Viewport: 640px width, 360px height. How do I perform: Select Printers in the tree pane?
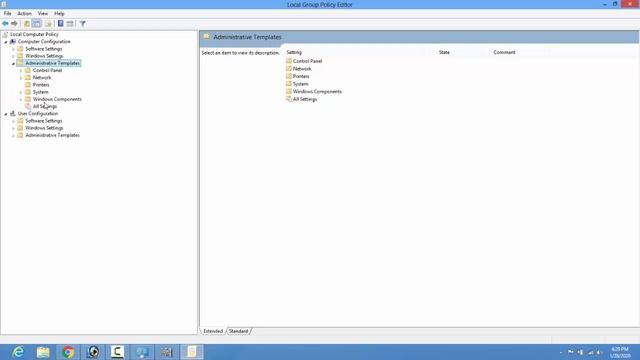tap(41, 85)
